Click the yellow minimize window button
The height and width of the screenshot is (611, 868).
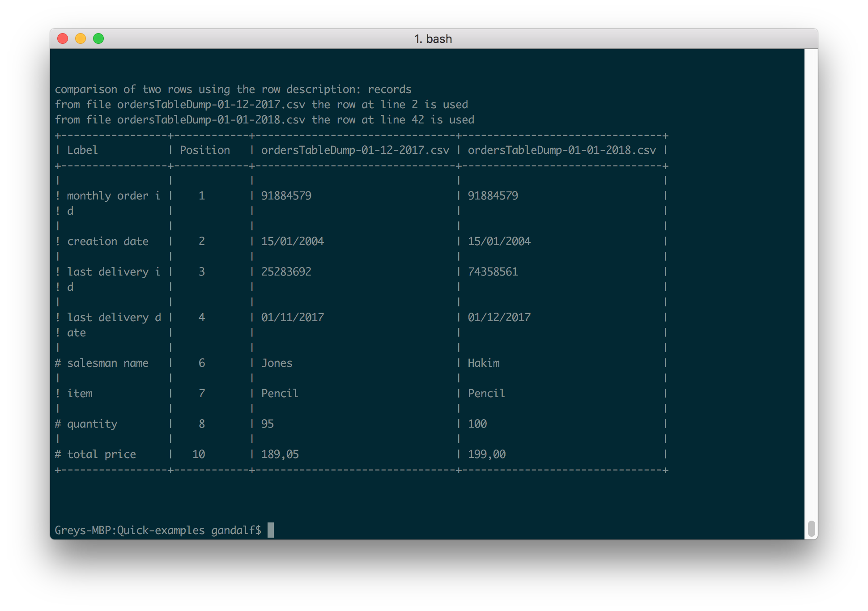tap(81, 39)
